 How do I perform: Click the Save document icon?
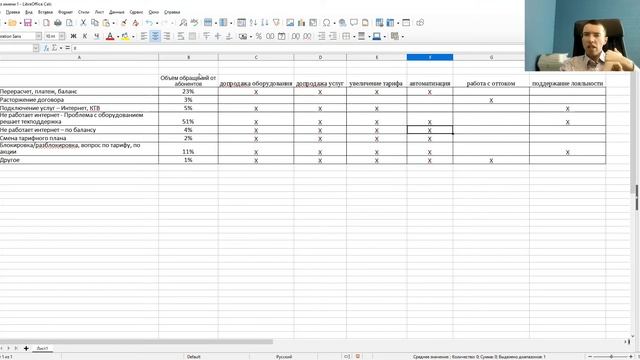27,23
